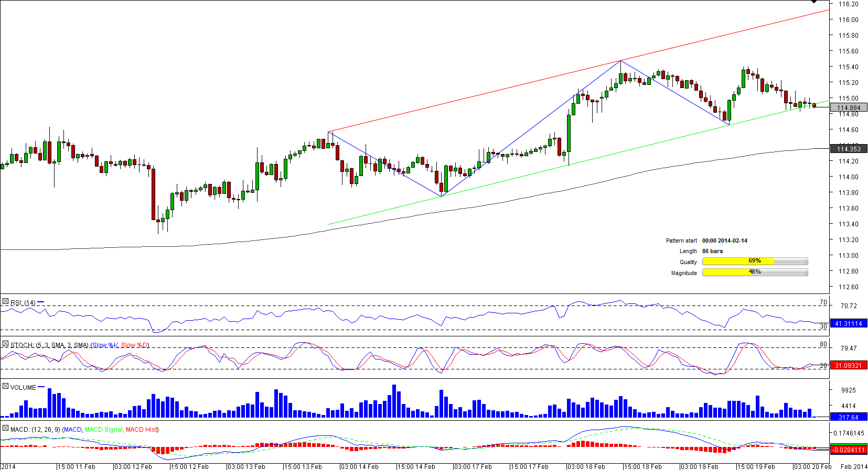
Task: Click the MACD scale value 0.1746145
Action: click(x=849, y=433)
